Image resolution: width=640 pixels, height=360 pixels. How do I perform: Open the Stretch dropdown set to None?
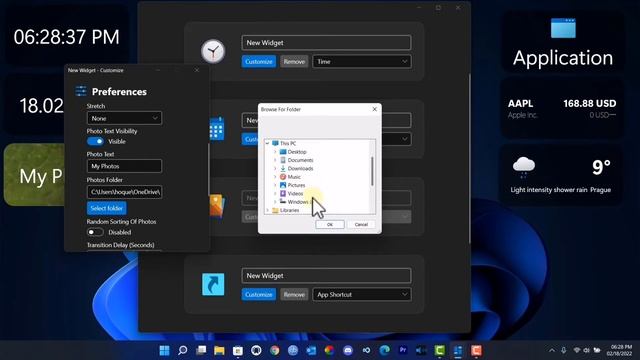coord(124,118)
